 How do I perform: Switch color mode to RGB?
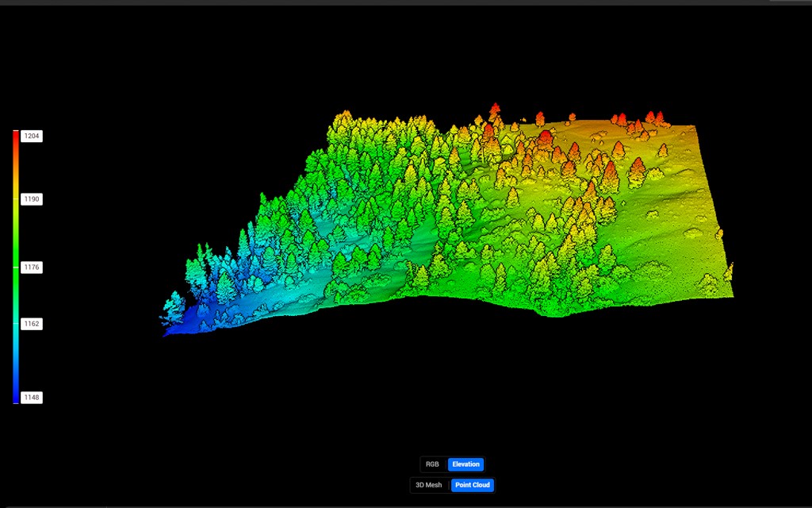(432, 464)
